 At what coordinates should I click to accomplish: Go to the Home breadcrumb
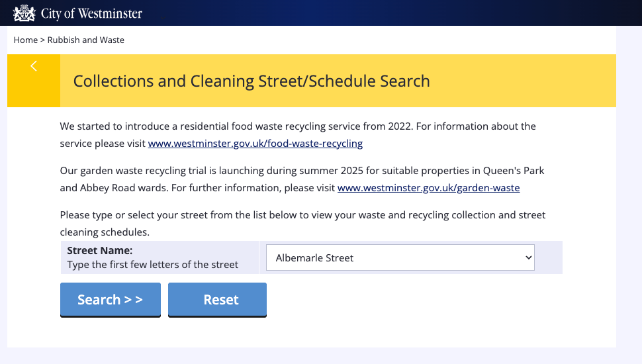25,40
